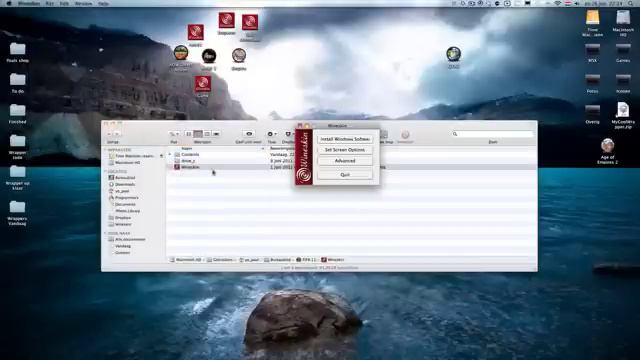Click Macintosh HD in the path bar
640x360 pixels.
click(186, 260)
